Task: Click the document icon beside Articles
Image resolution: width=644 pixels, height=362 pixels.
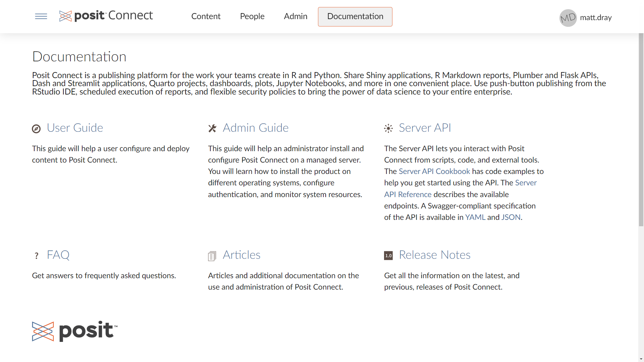Action: coord(212,256)
